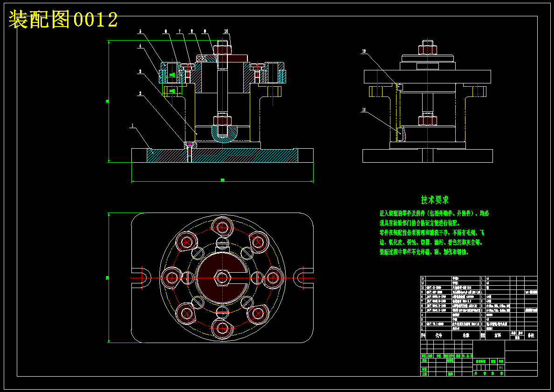Click the 名称 column header in parts list
The image size is (554, 392).
[x=466, y=336]
